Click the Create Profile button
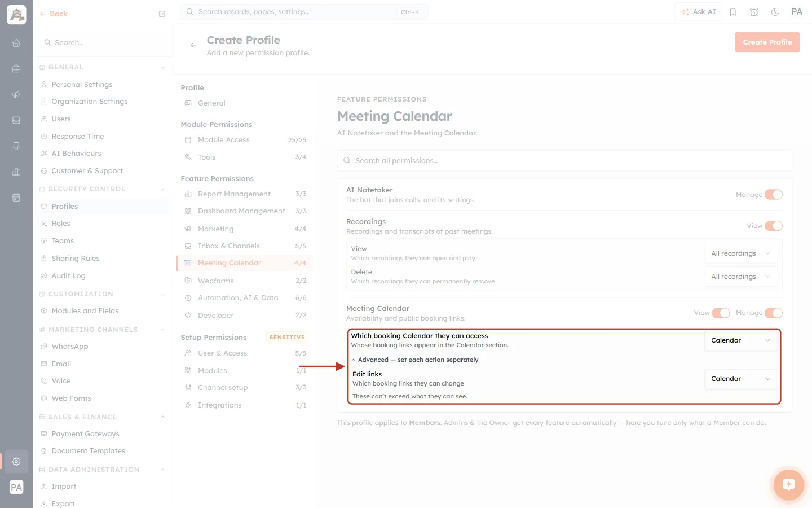This screenshot has height=508, width=812. point(767,42)
